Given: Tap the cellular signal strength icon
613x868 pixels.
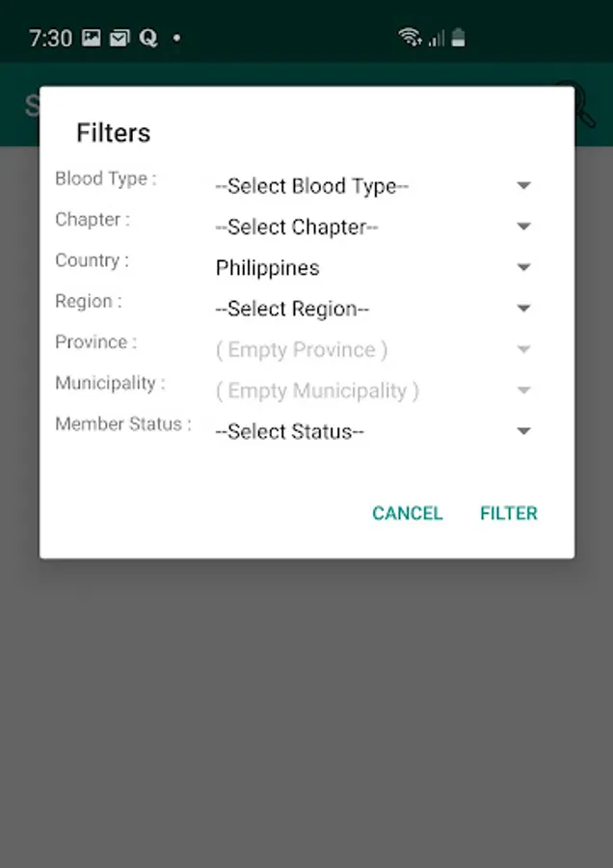Looking at the screenshot, I should [436, 38].
